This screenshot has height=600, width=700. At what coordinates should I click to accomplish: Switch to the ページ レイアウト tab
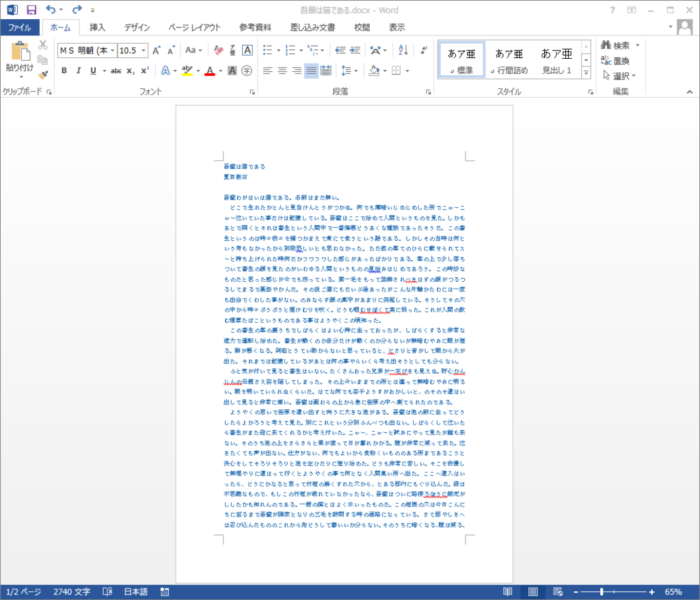pos(194,27)
